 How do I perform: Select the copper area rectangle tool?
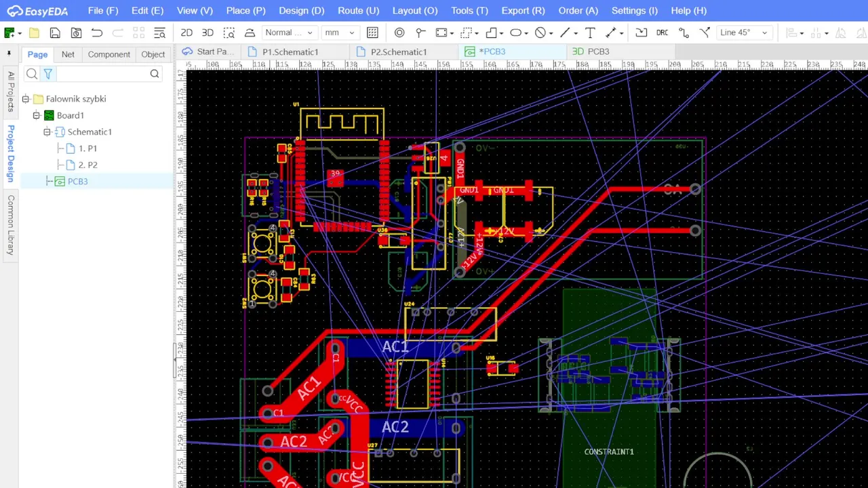click(441, 33)
